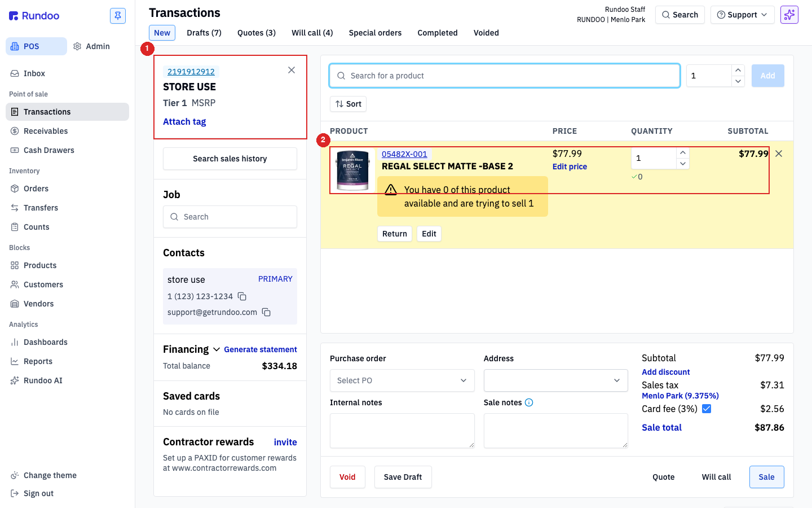Remove the REGAL SELECT MATTE line item

coord(779,154)
